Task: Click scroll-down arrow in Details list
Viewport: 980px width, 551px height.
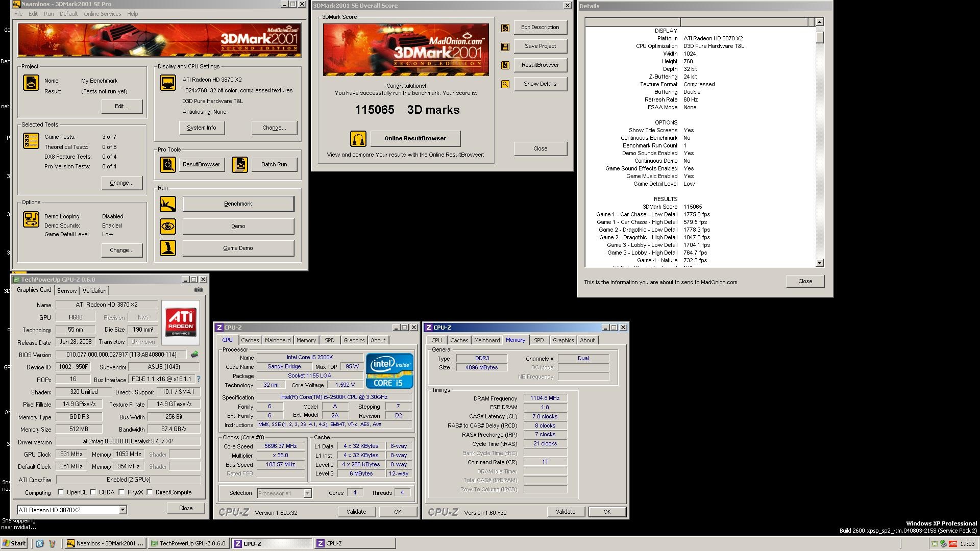Action: (x=820, y=263)
